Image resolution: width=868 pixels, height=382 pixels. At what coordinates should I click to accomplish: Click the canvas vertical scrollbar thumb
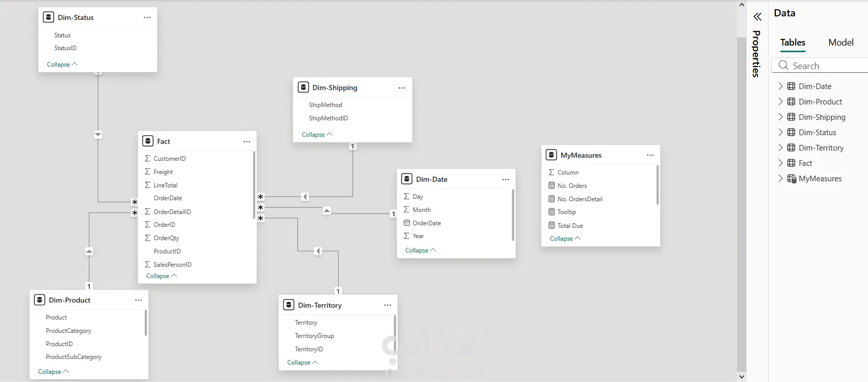click(x=742, y=205)
